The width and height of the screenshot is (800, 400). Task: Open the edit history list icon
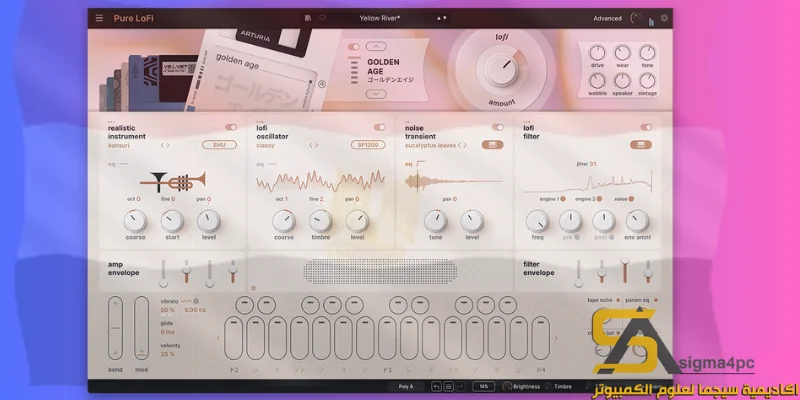[448, 387]
